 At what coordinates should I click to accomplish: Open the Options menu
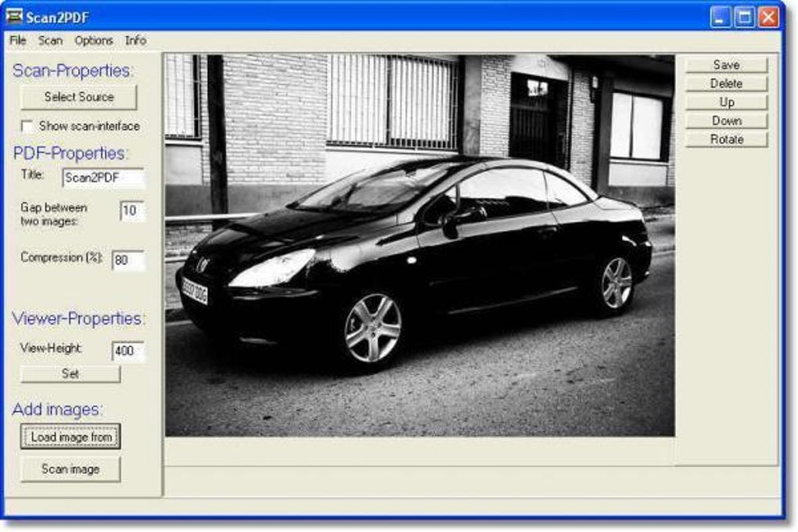pos(94,40)
